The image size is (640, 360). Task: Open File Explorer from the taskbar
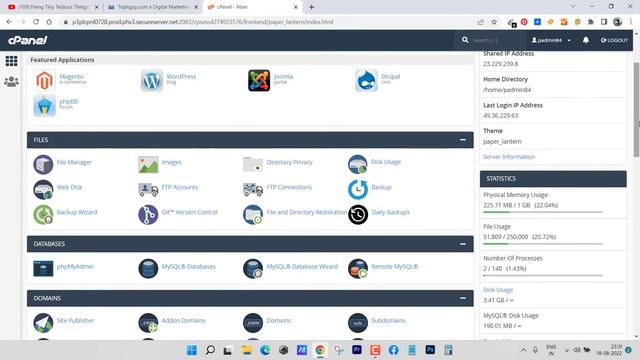[247, 350]
